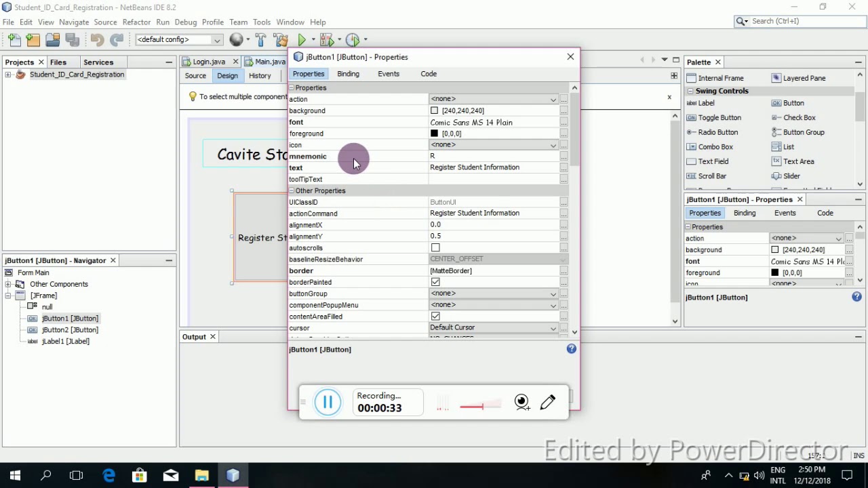868x488 pixels.
Task: Open Windows Start menu
Action: (x=15, y=476)
